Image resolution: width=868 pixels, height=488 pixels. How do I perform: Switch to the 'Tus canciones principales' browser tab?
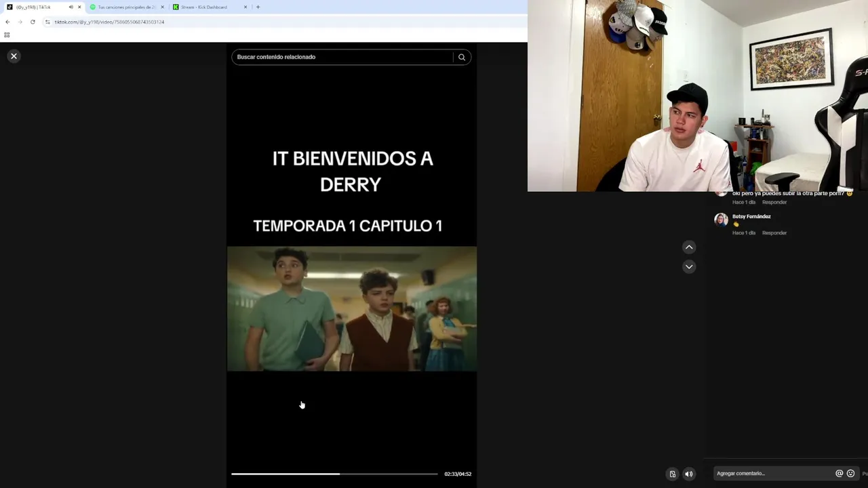point(126,7)
